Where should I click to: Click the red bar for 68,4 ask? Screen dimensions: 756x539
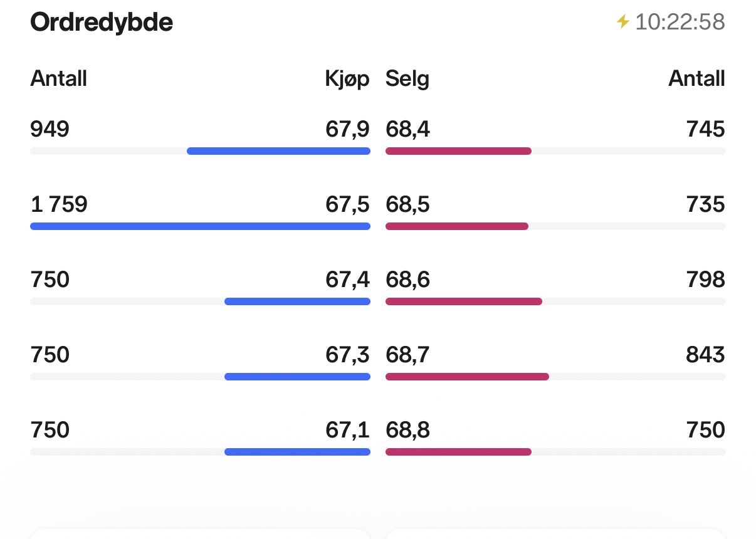coord(458,151)
